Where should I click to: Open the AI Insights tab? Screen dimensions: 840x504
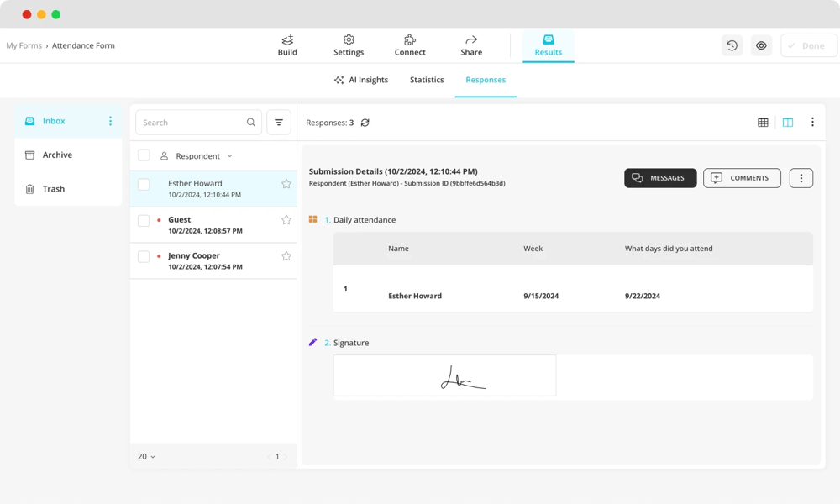tap(361, 80)
